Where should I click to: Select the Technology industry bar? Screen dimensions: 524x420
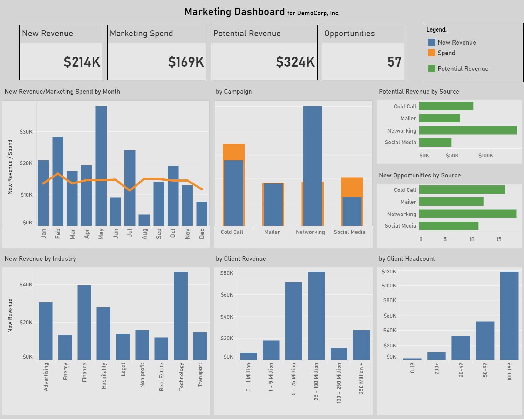(x=181, y=316)
